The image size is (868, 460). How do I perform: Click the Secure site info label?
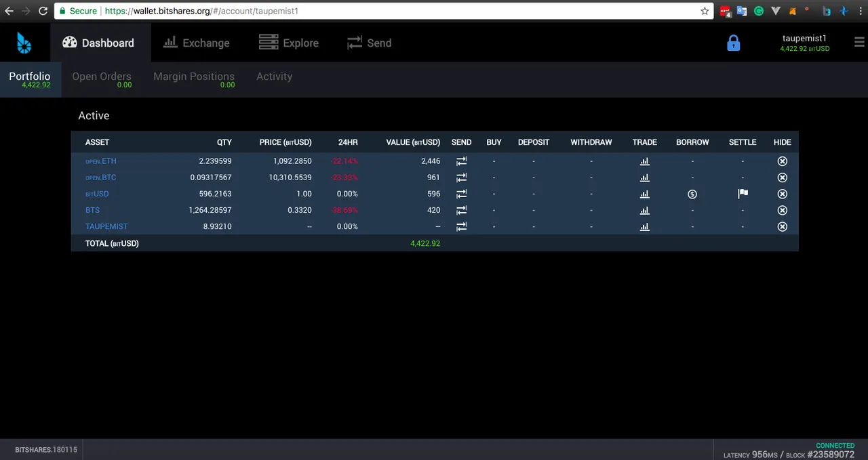click(x=77, y=11)
